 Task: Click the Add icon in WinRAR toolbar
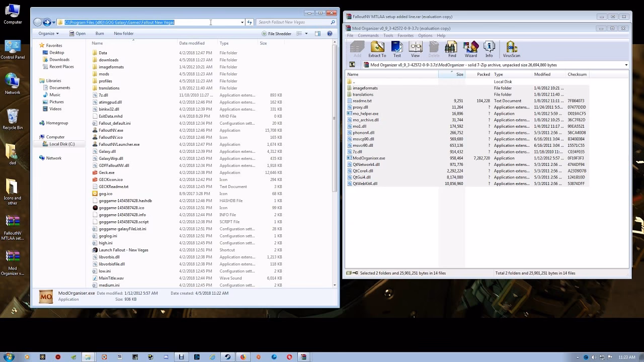tap(357, 49)
